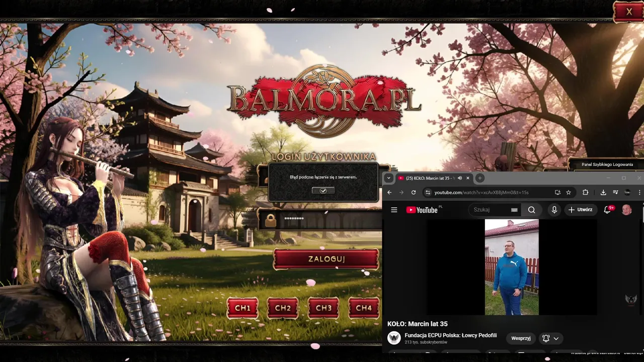644x362 pixels.
Task: Open Chrome downloads
Action: click(603, 192)
